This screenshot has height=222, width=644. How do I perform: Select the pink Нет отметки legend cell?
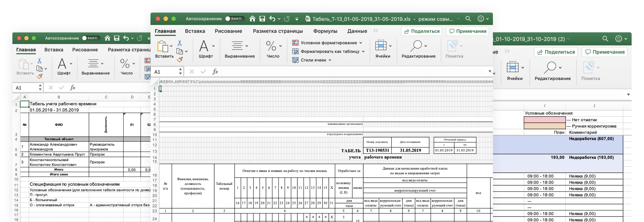(545, 120)
